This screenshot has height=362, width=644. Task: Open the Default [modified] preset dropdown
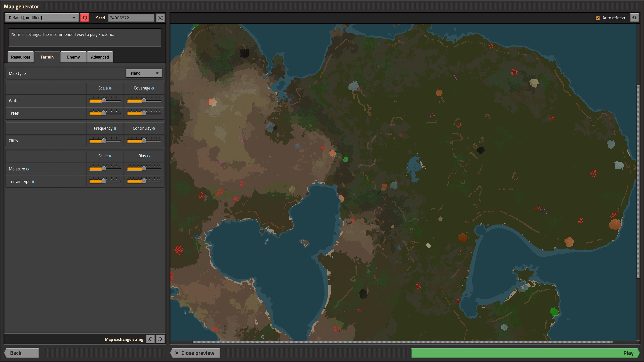pos(42,18)
